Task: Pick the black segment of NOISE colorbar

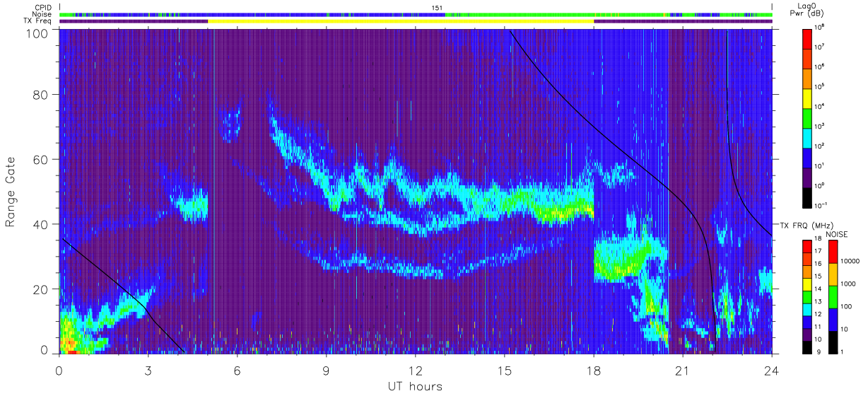Action: coord(833,342)
